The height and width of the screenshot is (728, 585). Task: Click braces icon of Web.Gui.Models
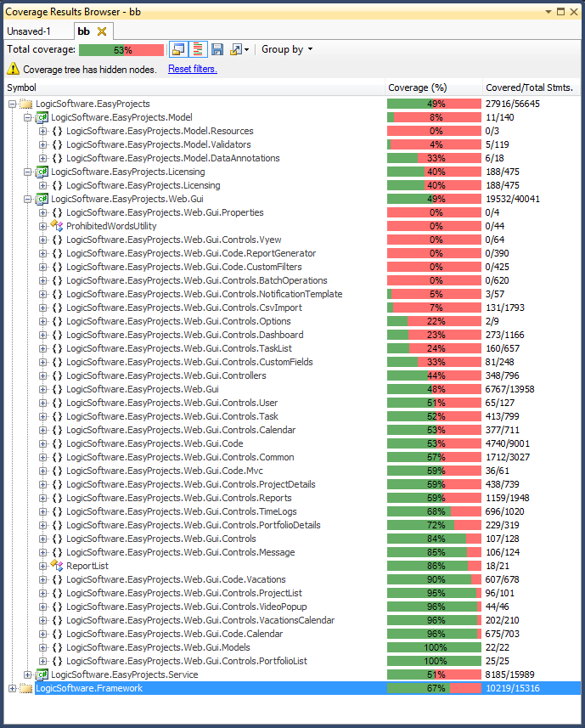pos(57,647)
